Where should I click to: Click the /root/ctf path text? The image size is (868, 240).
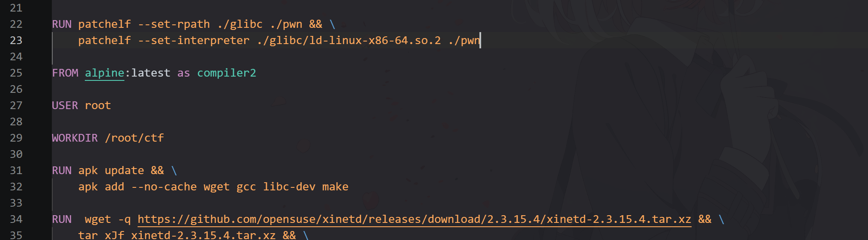pos(135,138)
